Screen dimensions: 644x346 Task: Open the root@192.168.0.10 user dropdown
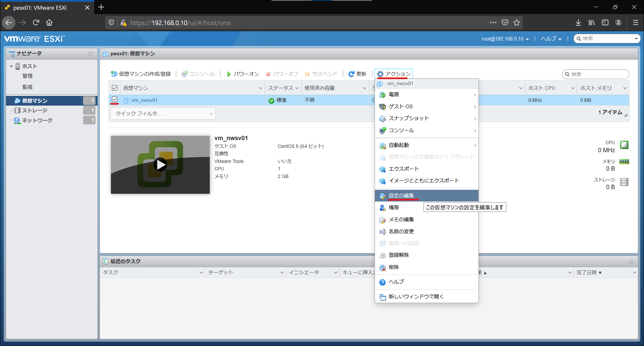[x=505, y=39]
